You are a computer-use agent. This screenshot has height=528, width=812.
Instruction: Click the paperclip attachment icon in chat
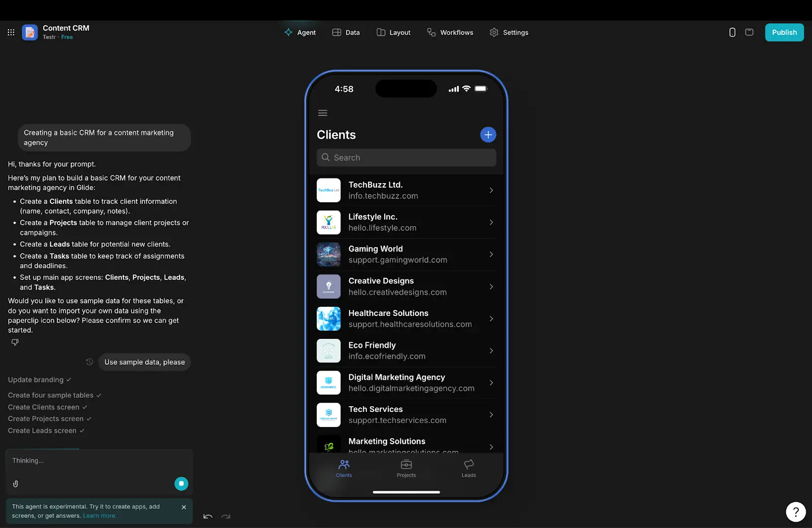[15, 483]
